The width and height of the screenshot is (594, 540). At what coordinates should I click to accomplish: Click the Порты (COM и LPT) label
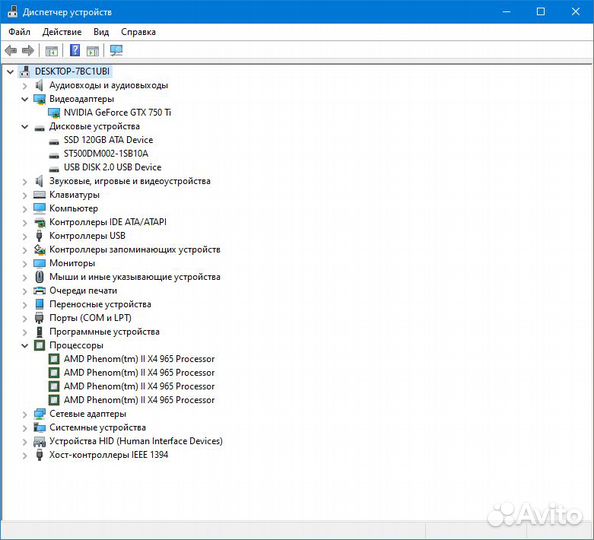[x=90, y=318]
